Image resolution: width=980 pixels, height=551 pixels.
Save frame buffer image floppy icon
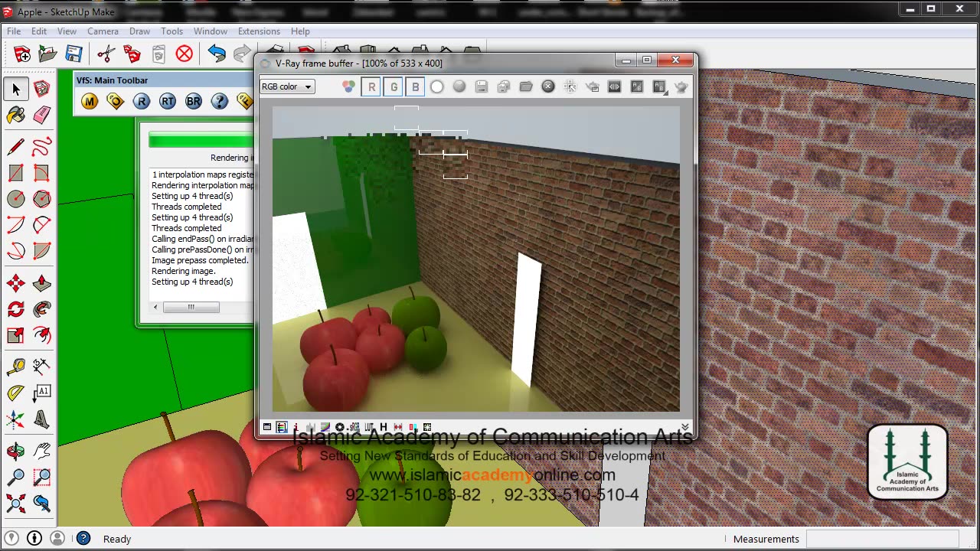[x=482, y=86]
